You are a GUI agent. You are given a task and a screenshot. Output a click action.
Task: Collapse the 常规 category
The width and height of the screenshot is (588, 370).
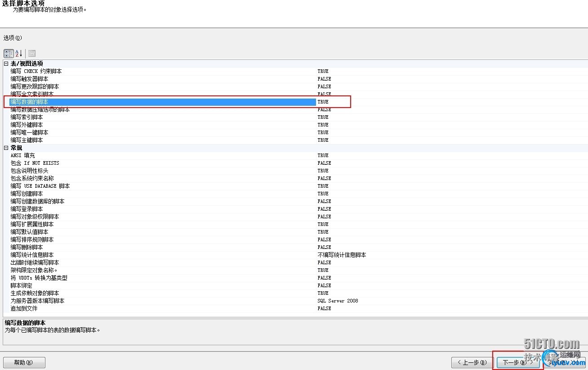tap(6, 148)
